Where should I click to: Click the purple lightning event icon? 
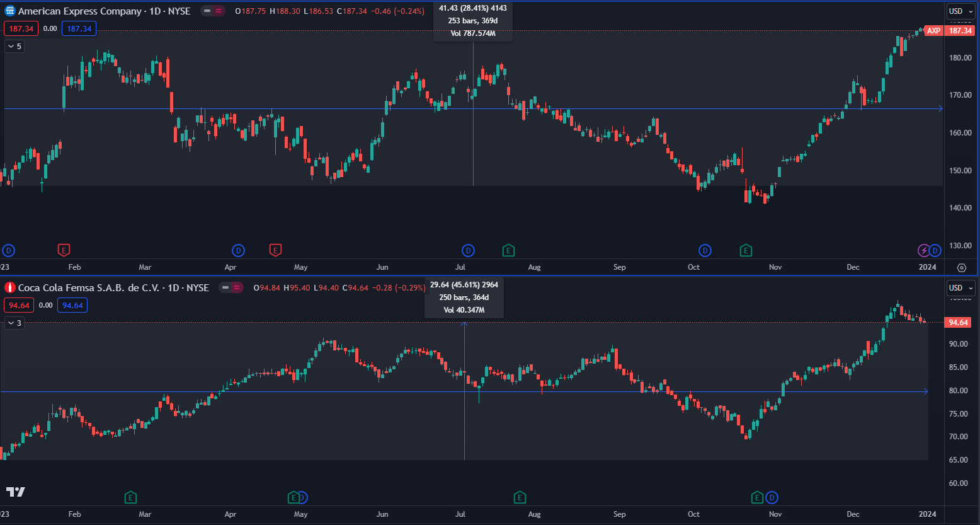924,250
